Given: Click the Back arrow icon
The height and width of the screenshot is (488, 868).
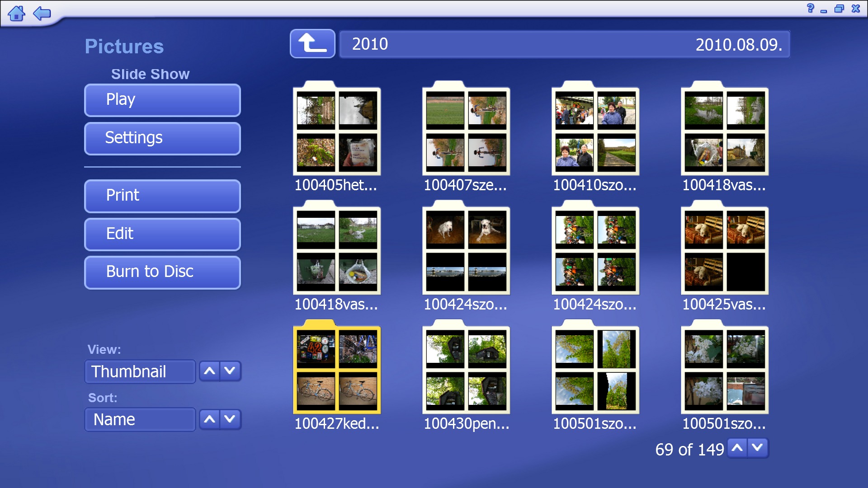Looking at the screenshot, I should (x=42, y=13).
